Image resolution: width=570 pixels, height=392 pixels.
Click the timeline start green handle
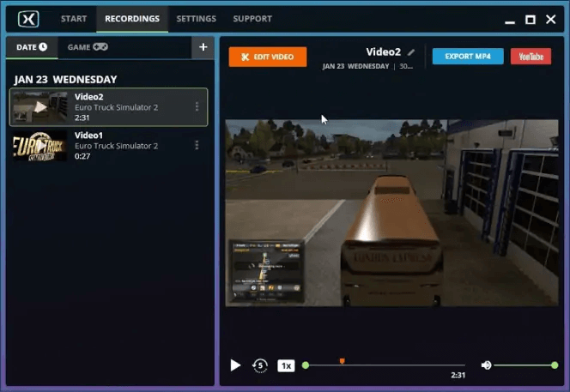tap(306, 365)
